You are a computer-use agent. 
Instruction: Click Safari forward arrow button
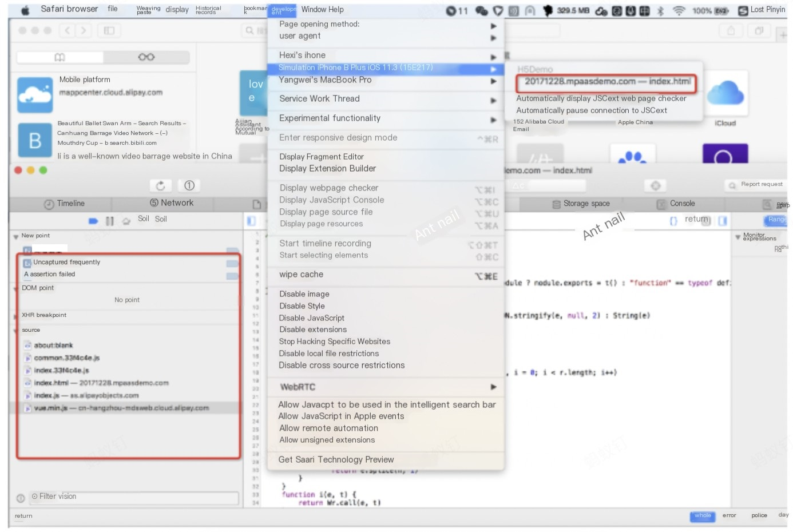coord(84,30)
